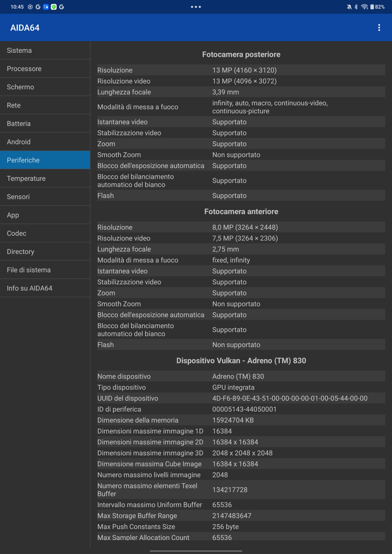Tap Max Sampler Allocation Count label

[x=143, y=537]
